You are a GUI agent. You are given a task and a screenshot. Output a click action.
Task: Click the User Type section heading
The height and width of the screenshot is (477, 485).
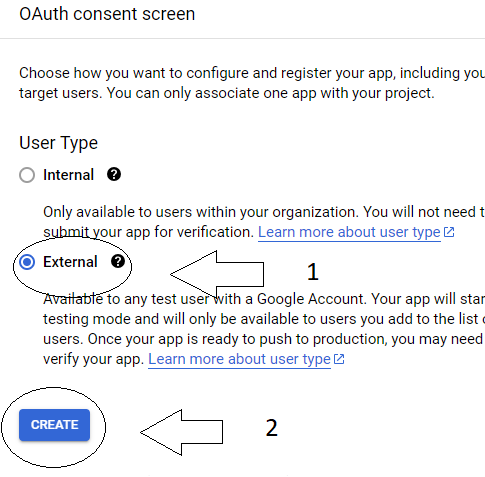click(x=58, y=143)
